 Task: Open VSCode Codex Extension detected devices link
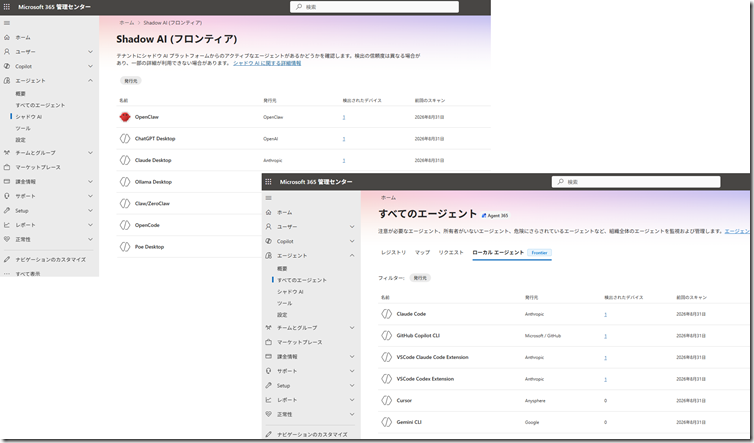pos(605,379)
